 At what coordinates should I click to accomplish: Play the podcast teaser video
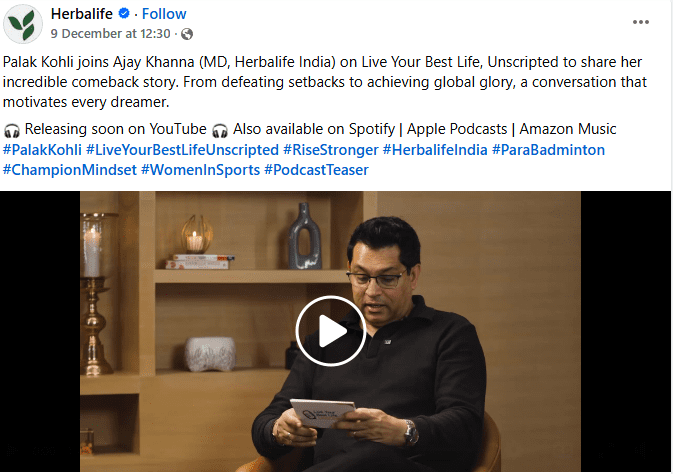coord(330,330)
